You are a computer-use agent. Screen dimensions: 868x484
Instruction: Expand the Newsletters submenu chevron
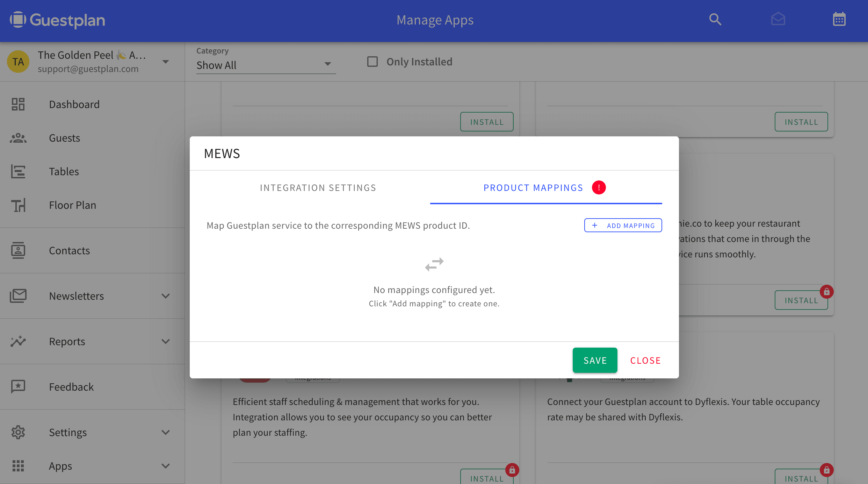click(166, 296)
